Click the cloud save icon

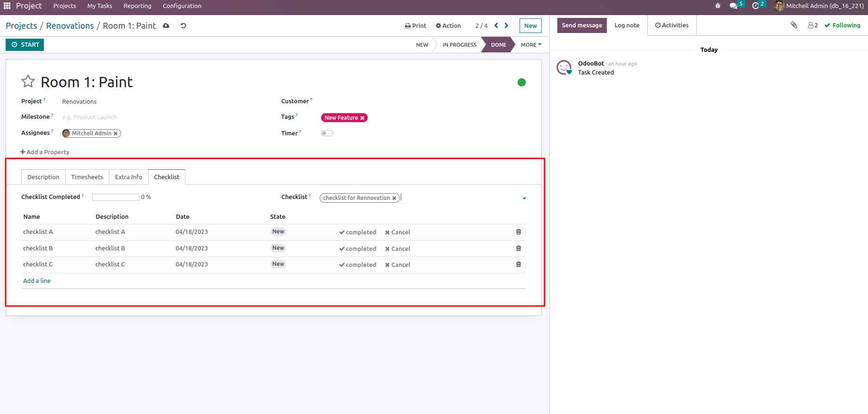166,25
